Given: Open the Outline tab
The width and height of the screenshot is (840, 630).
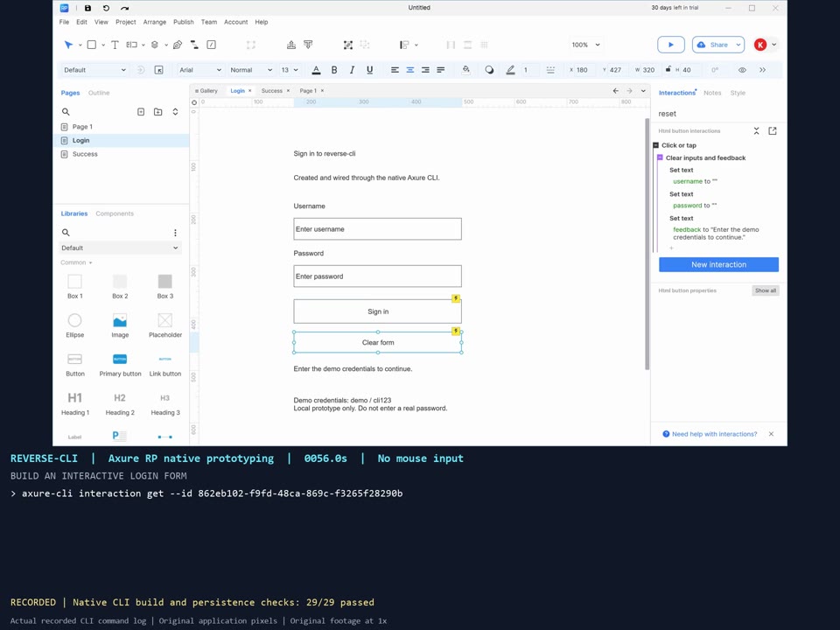Looking at the screenshot, I should [99, 93].
